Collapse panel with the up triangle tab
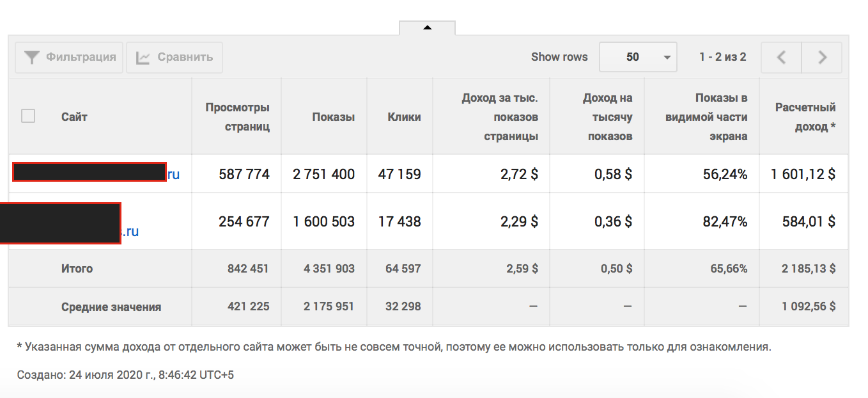The height and width of the screenshot is (398, 868). 428,28
